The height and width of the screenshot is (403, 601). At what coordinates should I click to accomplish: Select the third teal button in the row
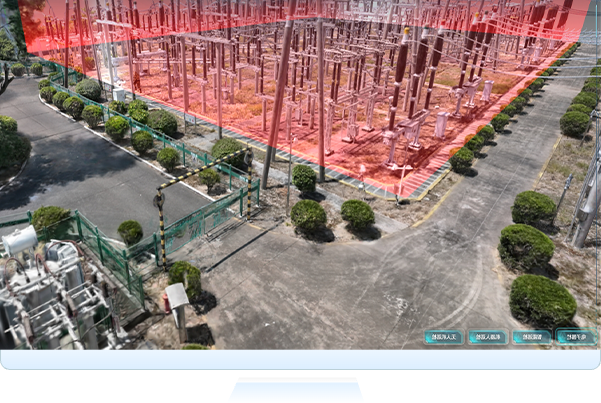tap(532, 337)
